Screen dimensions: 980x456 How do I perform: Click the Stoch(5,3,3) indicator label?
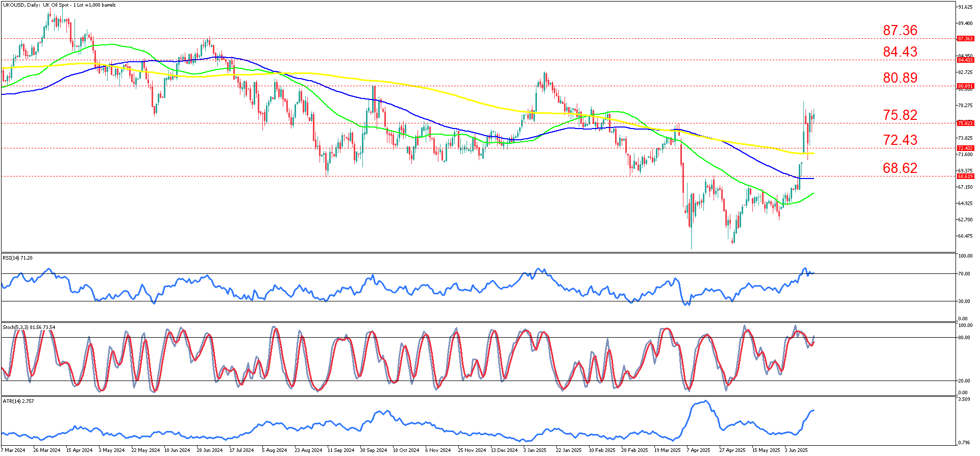(29, 327)
